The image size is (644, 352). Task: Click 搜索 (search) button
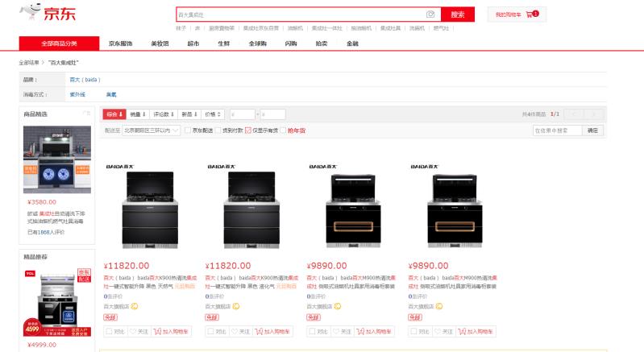click(458, 14)
